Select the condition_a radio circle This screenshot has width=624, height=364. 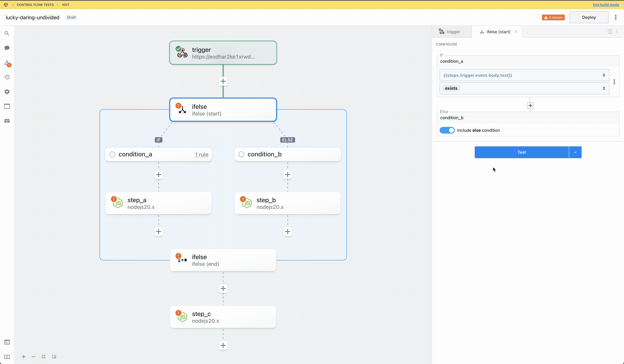[x=112, y=154]
